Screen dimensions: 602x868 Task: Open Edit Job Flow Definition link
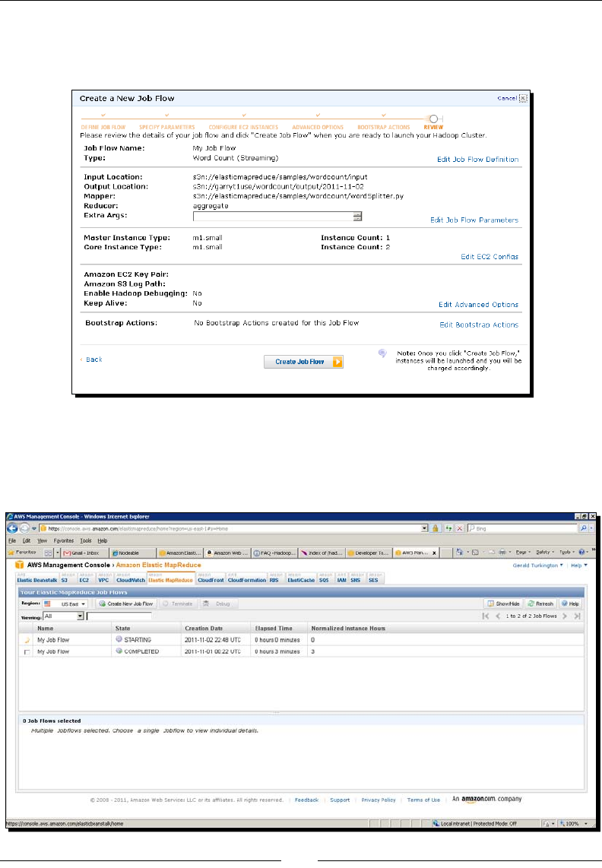click(x=478, y=160)
